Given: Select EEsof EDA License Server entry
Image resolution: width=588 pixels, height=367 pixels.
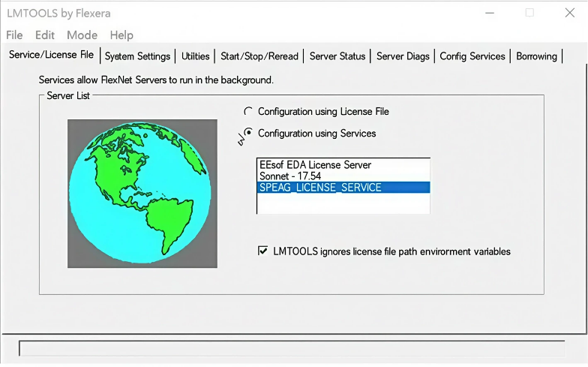Looking at the screenshot, I should [x=314, y=165].
